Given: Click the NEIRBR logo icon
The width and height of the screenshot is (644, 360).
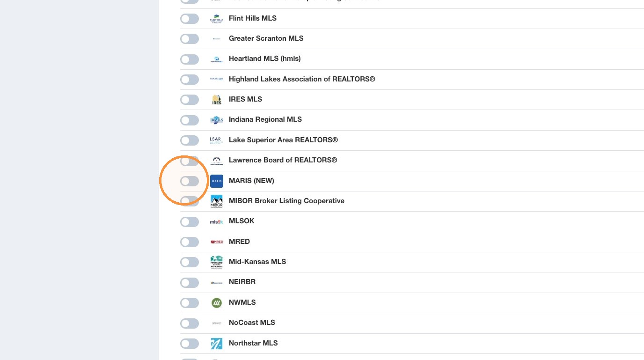Looking at the screenshot, I should point(217,282).
